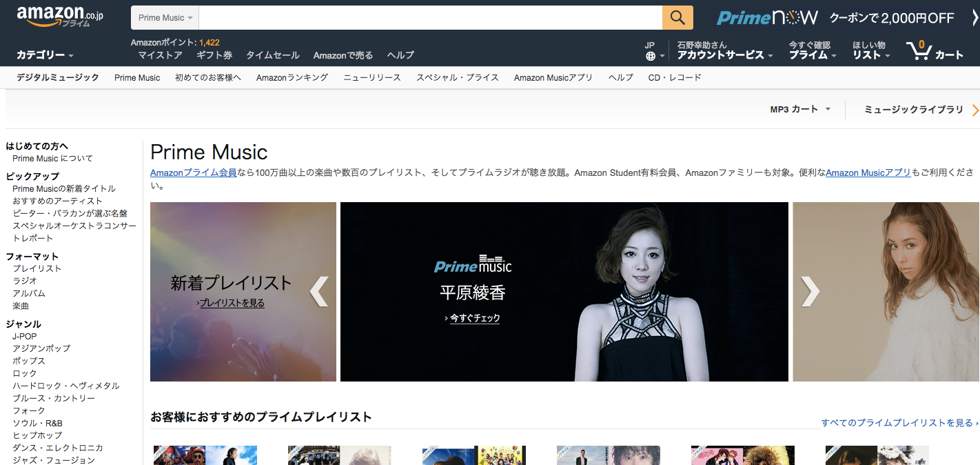Open Prime Musicの新着タイトル sidebar link
Screen dimensions: 980x465
click(x=64, y=188)
